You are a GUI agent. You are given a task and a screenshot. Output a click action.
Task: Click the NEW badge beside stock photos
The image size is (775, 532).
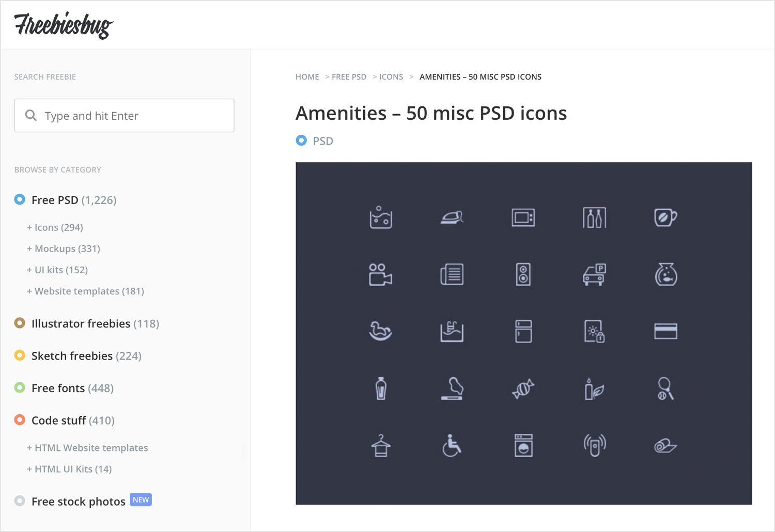click(141, 499)
